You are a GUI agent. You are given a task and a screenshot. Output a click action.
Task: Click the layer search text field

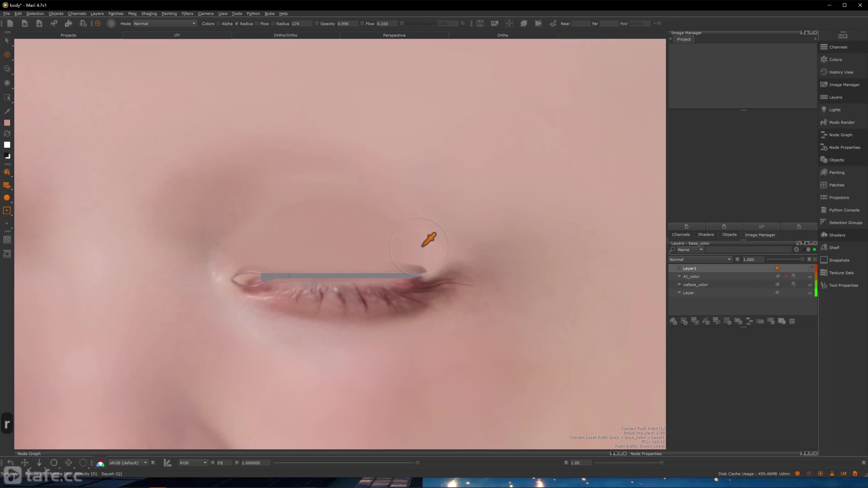(x=748, y=249)
